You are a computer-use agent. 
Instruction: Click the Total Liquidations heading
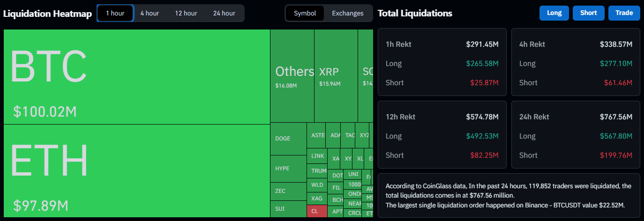[415, 13]
